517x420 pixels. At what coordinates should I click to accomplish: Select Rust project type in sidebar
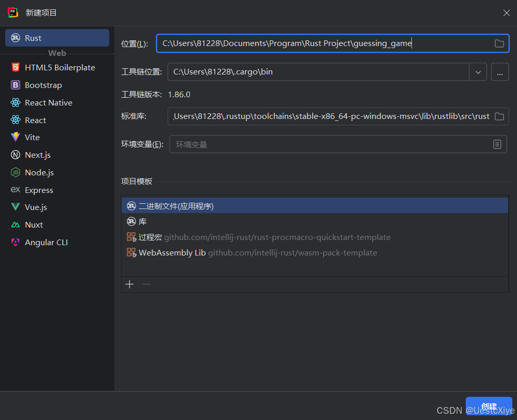pos(57,38)
